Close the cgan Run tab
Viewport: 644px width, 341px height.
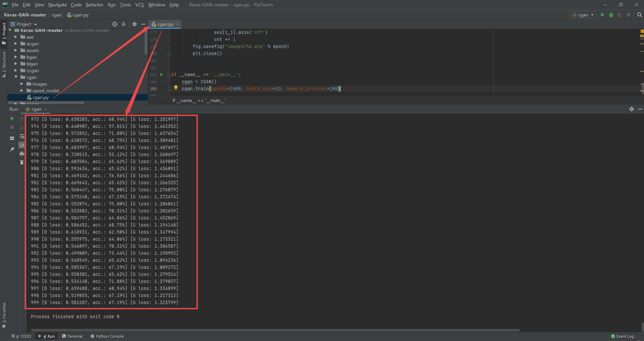[x=45, y=109]
